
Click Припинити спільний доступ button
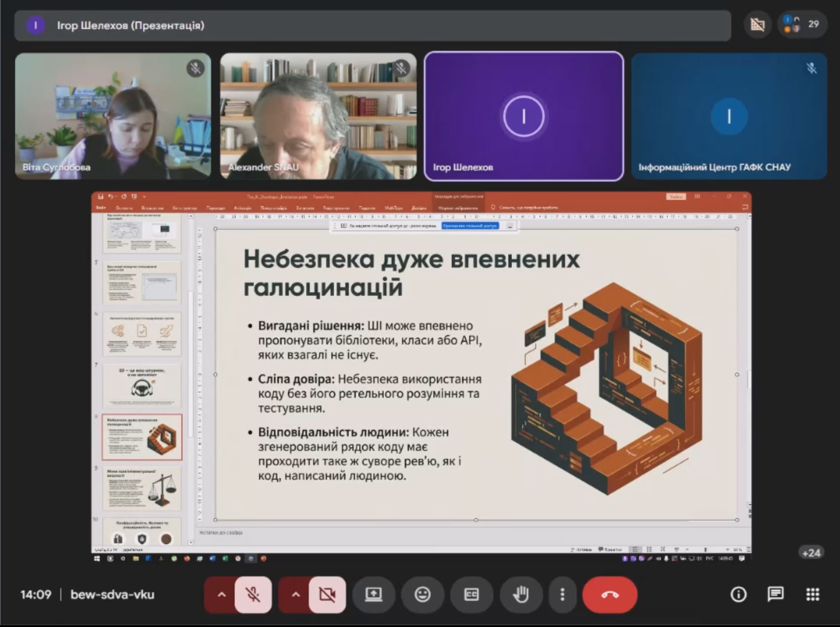471,225
